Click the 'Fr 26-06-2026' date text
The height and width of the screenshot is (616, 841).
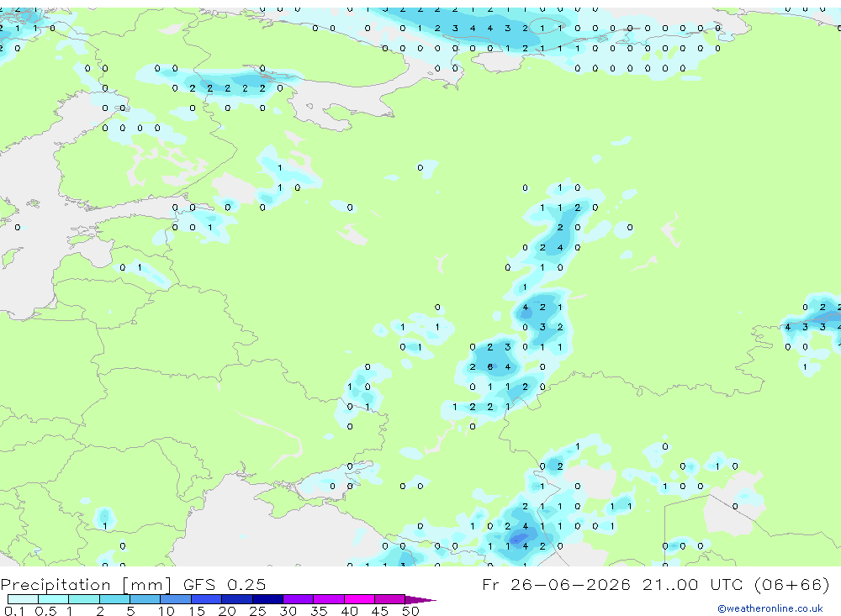556,584
